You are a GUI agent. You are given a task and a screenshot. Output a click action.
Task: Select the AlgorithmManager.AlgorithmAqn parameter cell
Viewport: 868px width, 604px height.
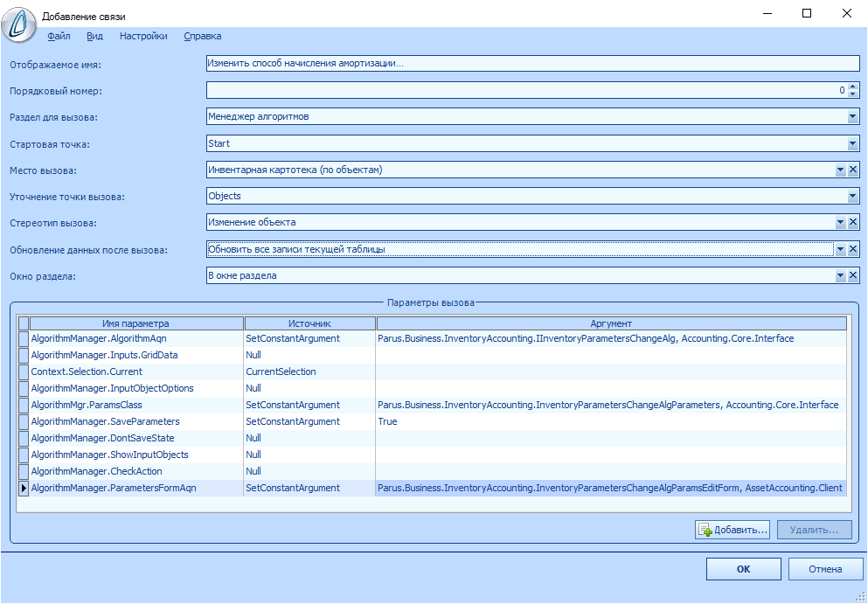click(x=136, y=338)
